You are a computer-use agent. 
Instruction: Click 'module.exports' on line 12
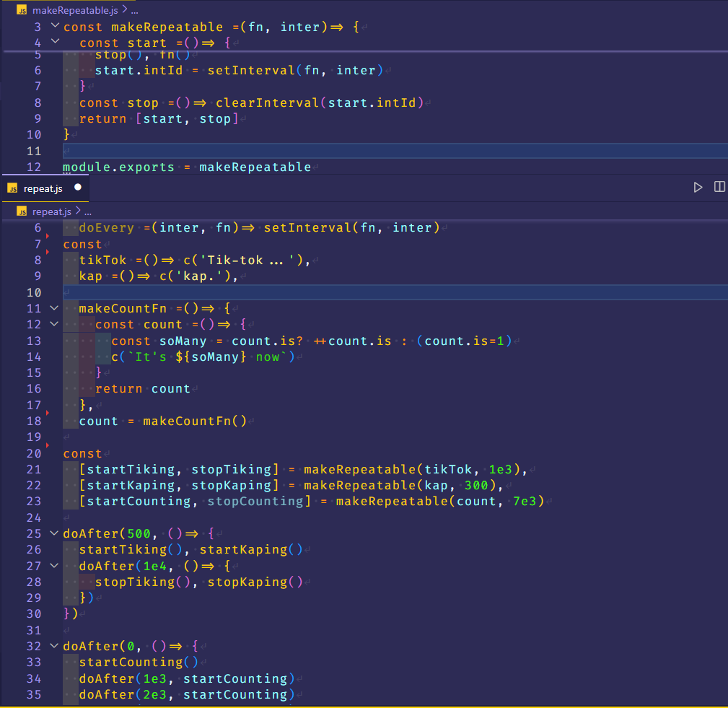(x=118, y=167)
